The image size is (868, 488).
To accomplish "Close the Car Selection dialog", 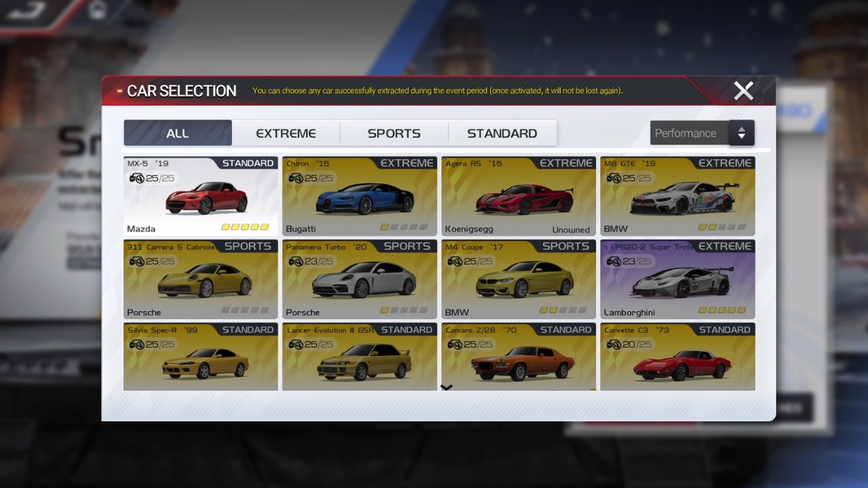I will click(743, 91).
